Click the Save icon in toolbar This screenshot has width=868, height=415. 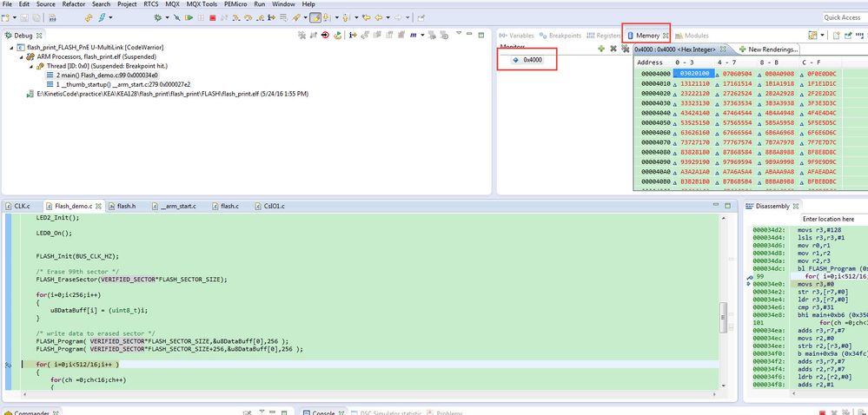click(x=24, y=17)
